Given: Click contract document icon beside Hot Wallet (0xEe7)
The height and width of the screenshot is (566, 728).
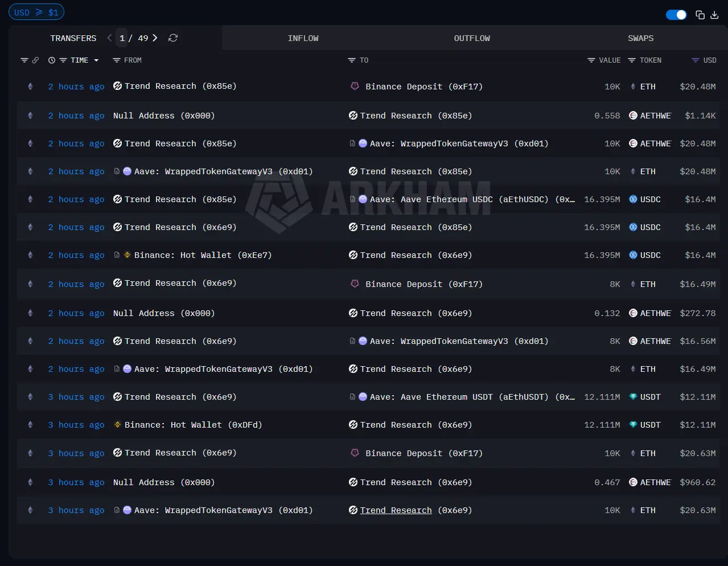Looking at the screenshot, I should coord(117,255).
